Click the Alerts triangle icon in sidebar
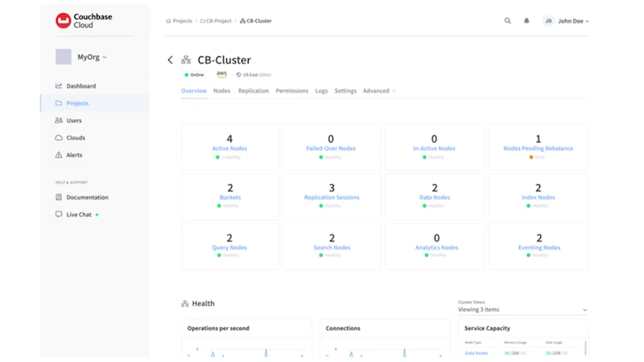Viewport: 644px width, 362px height. [59, 154]
